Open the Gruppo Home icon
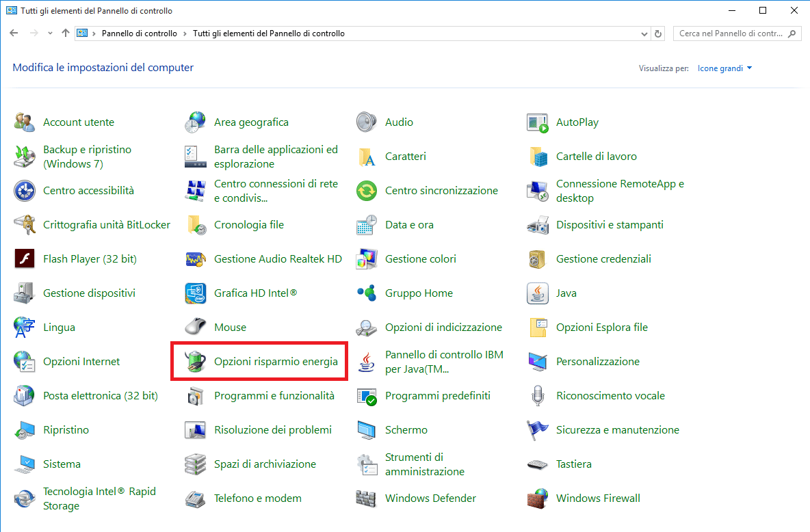The image size is (810, 532). pos(366,293)
